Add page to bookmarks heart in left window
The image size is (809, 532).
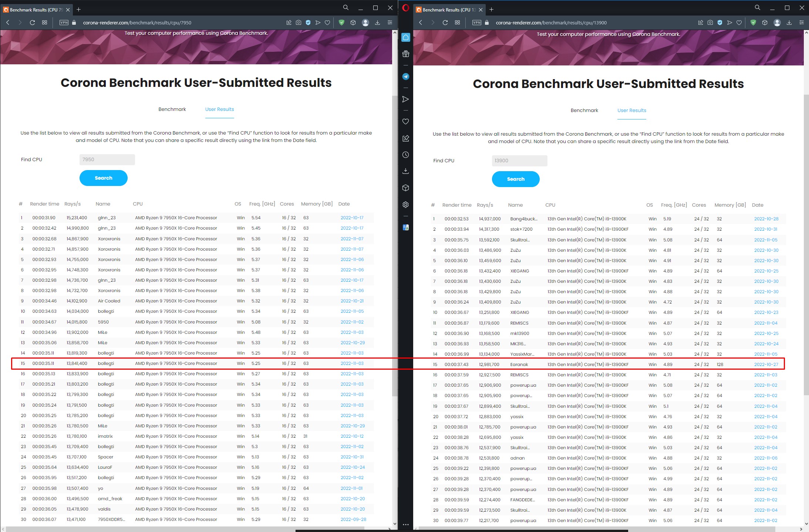point(327,23)
